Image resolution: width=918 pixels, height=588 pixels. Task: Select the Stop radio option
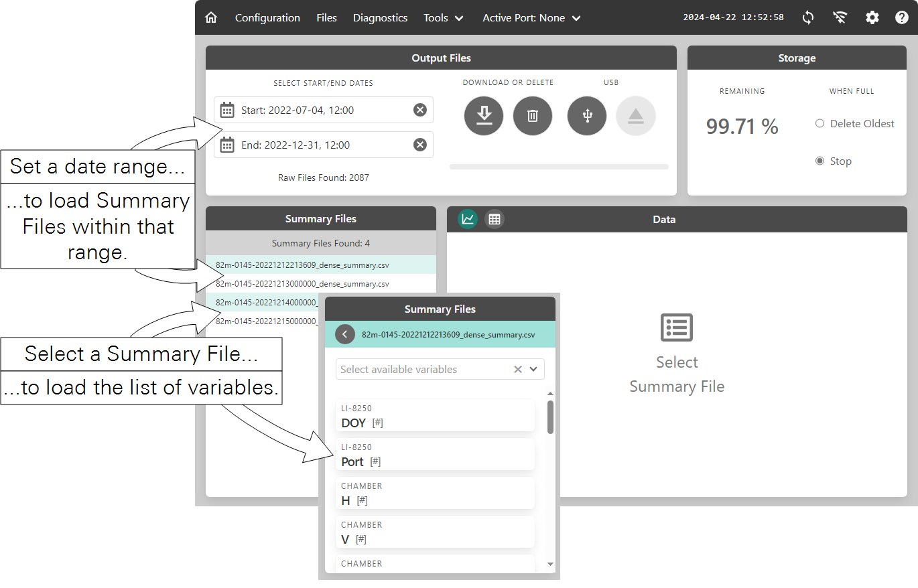819,161
